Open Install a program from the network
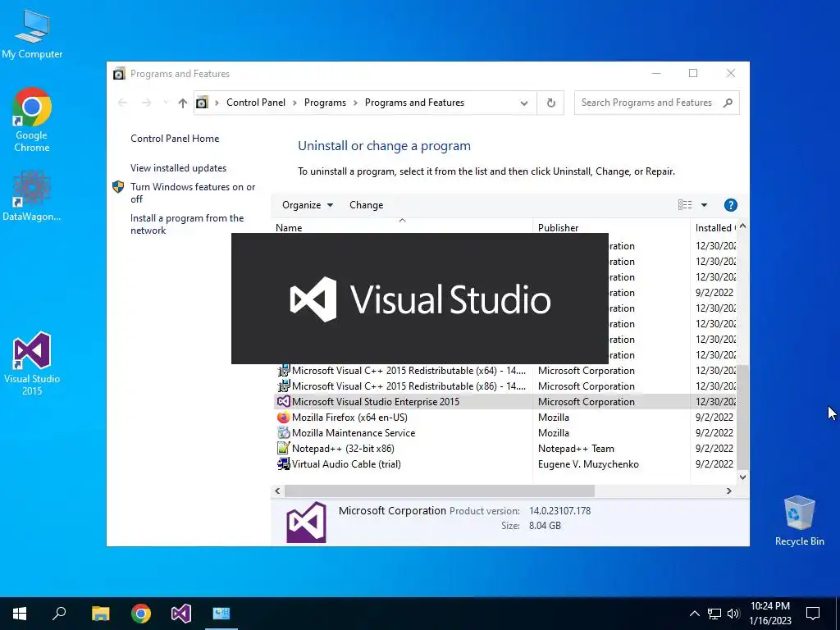840x630 pixels. coord(187,225)
